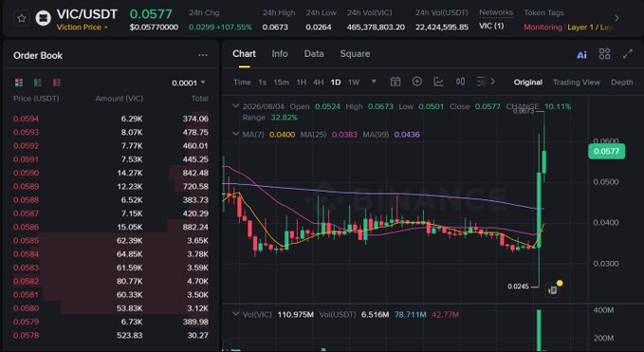Click the 0.0582 ask price row
The width and height of the screenshot is (644, 352).
click(x=110, y=282)
